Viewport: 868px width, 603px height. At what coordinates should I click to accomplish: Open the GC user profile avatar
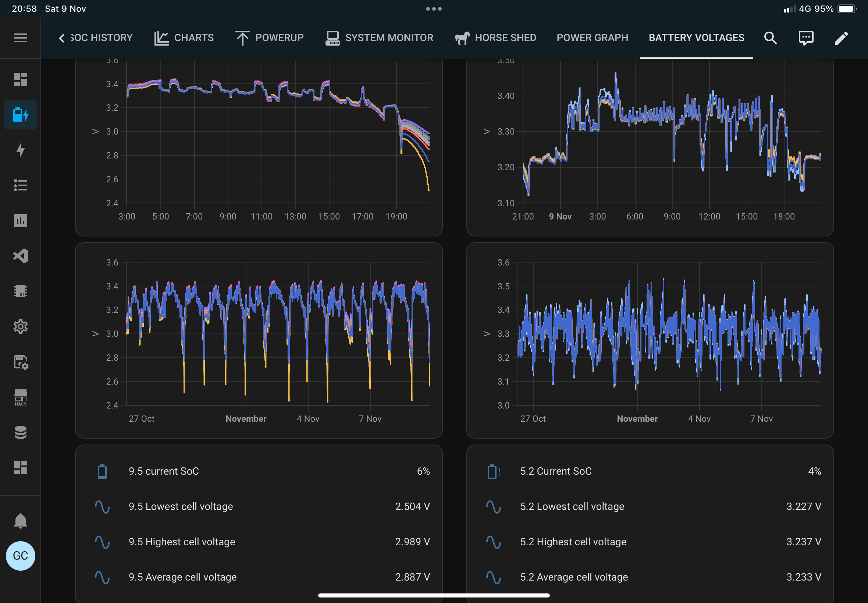point(20,556)
